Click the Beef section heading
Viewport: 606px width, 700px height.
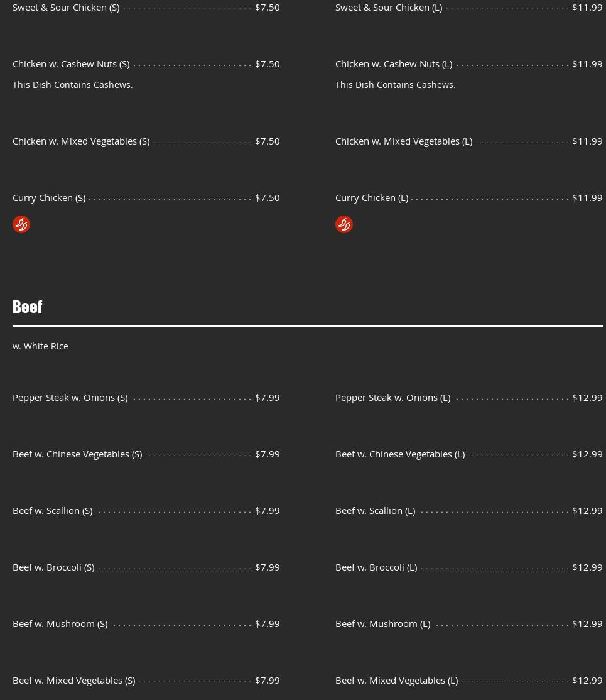click(28, 307)
